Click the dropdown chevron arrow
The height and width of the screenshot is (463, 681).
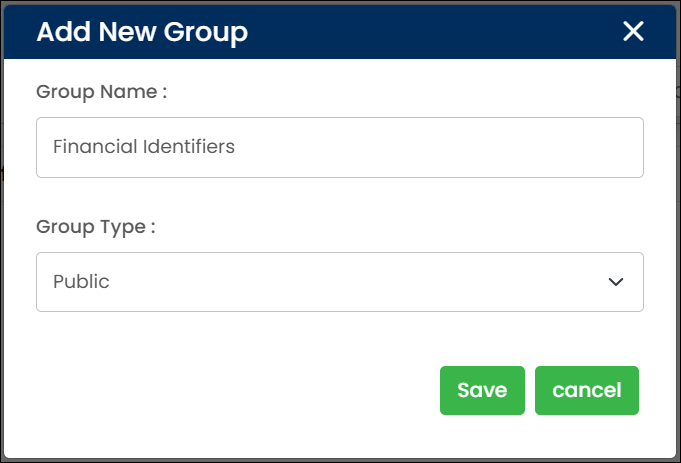click(616, 282)
